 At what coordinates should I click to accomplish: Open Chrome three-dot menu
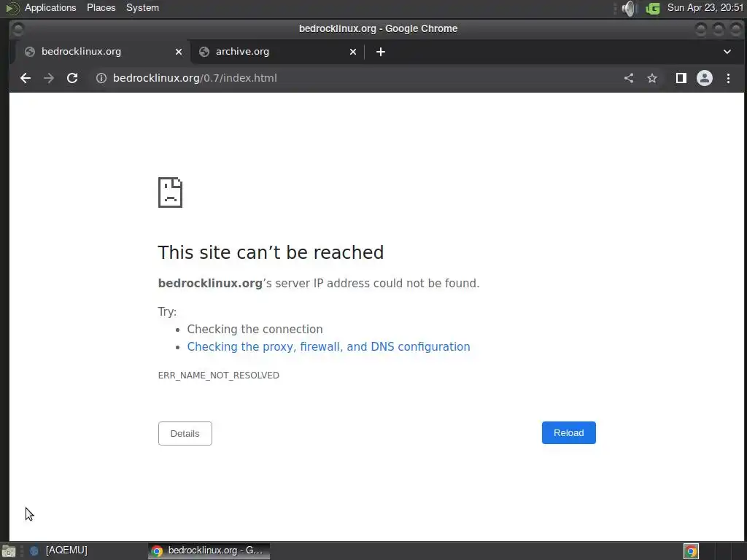(728, 78)
